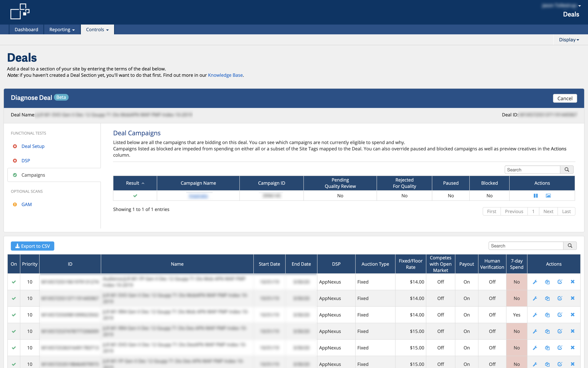Click wrench icon in first deals row

pyautogui.click(x=535, y=282)
